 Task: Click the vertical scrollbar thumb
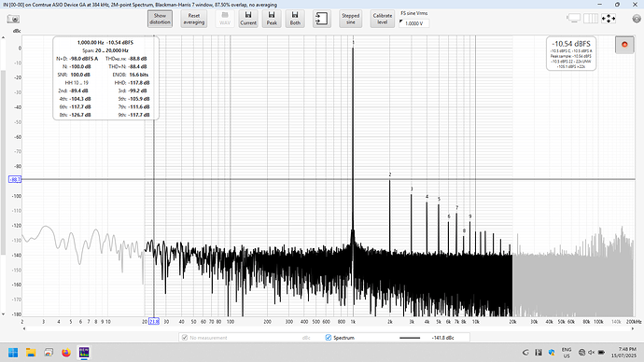4,162
